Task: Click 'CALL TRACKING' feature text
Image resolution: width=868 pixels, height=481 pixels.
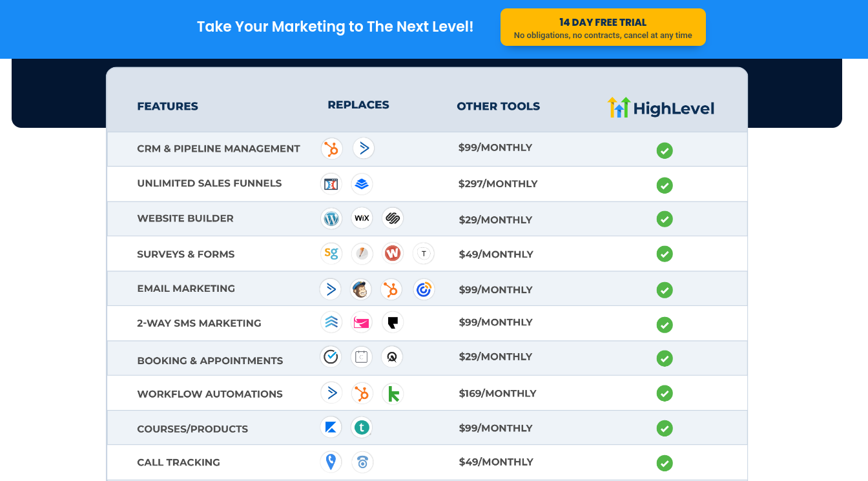Action: pos(179,462)
